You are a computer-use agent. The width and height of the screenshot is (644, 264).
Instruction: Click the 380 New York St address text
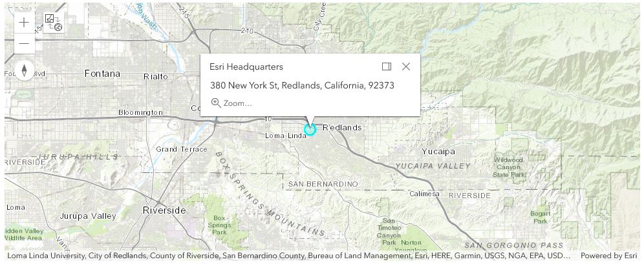point(302,85)
